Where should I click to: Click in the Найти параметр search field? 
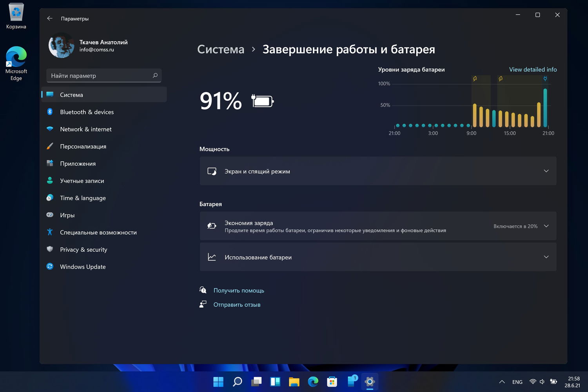(104, 75)
